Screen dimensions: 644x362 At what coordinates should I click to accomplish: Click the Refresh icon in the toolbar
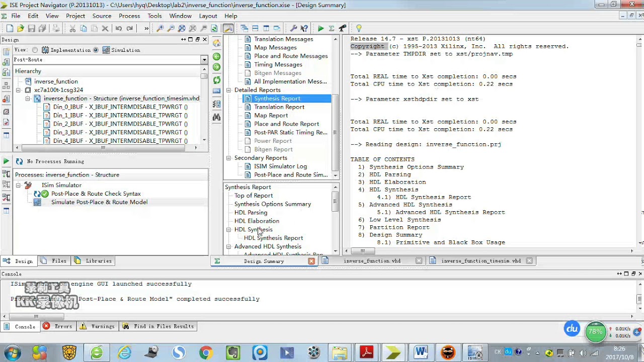click(x=215, y=29)
